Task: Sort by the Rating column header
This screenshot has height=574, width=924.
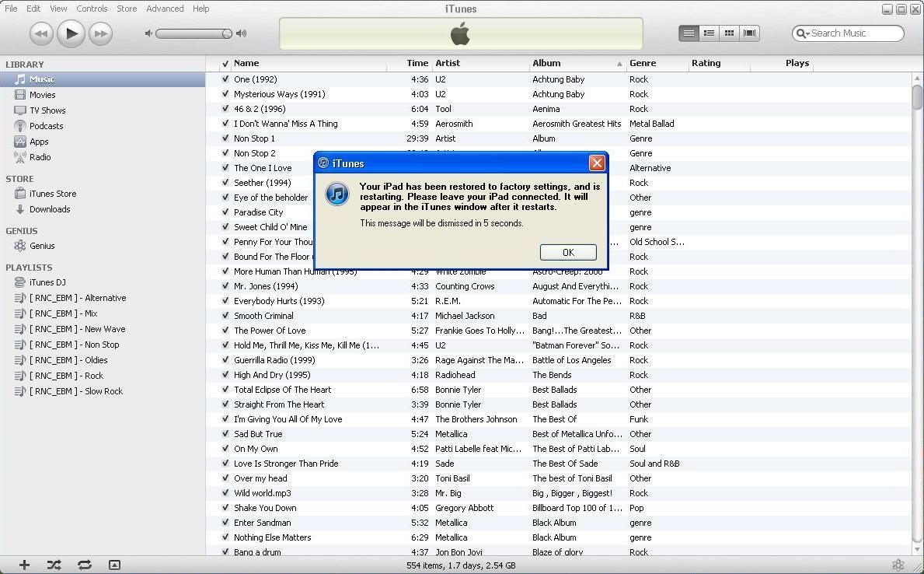Action: point(719,63)
